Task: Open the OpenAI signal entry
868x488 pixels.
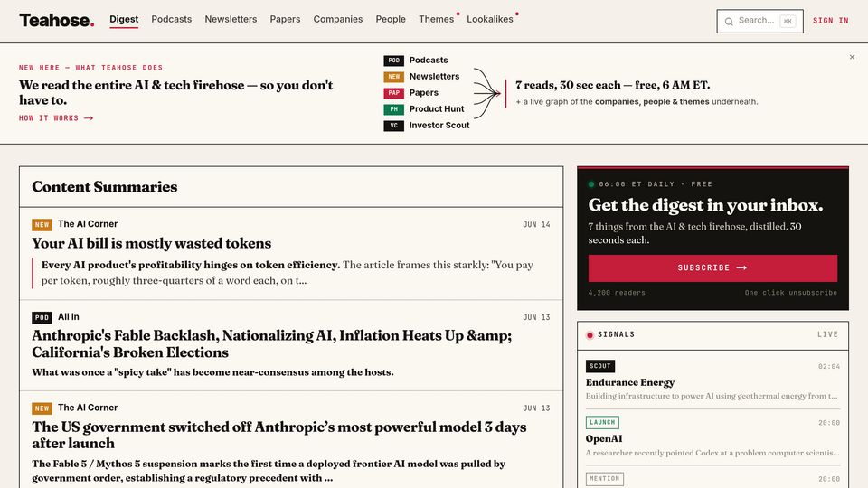Action: [604, 439]
